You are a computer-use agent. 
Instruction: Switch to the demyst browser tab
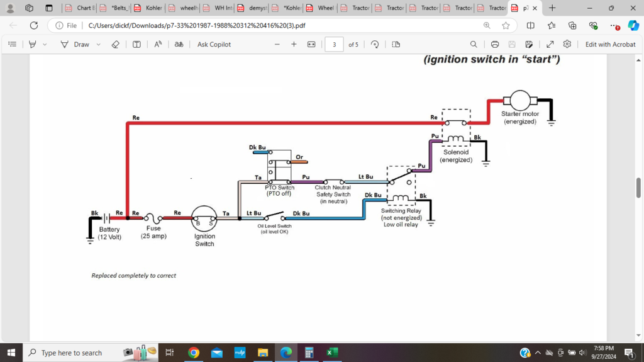(252, 8)
